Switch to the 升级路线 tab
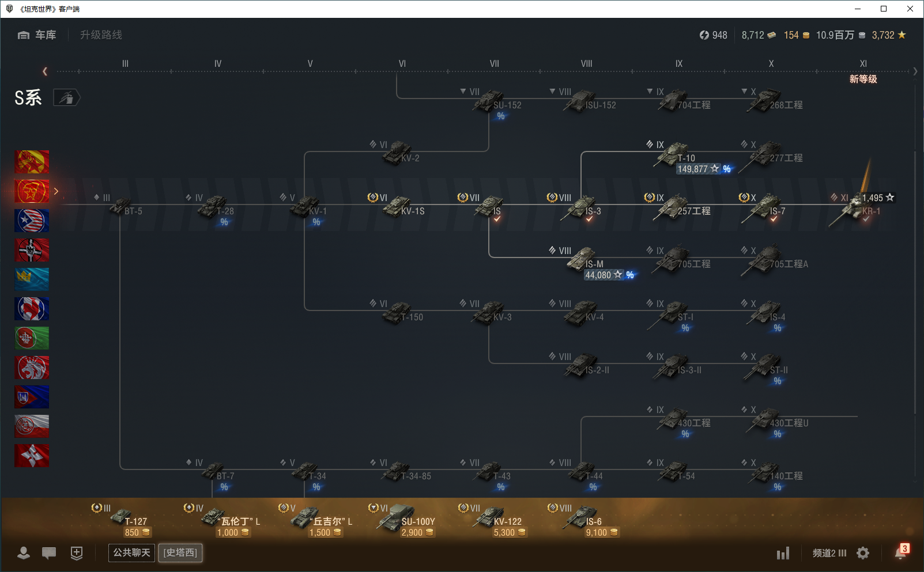 tap(101, 35)
